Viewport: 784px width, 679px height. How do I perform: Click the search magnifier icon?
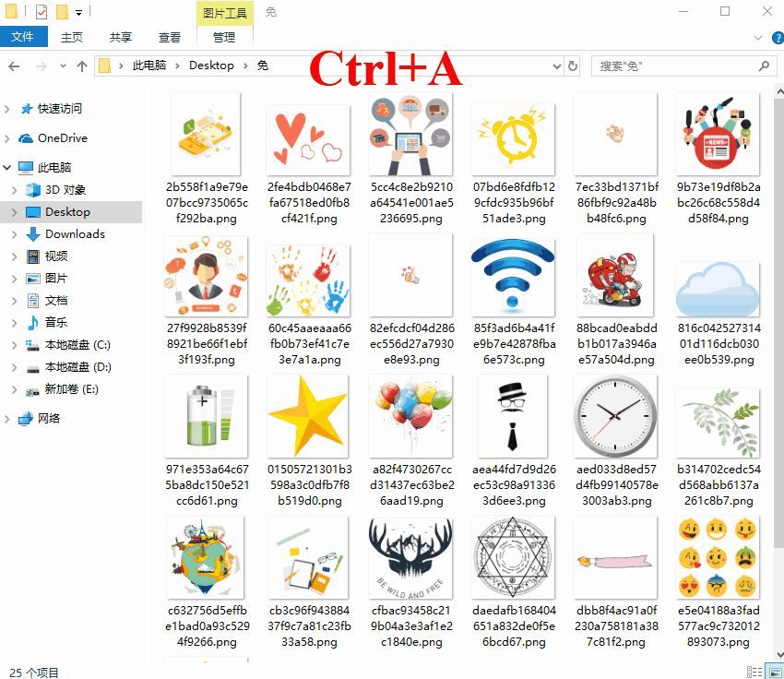click(x=765, y=66)
